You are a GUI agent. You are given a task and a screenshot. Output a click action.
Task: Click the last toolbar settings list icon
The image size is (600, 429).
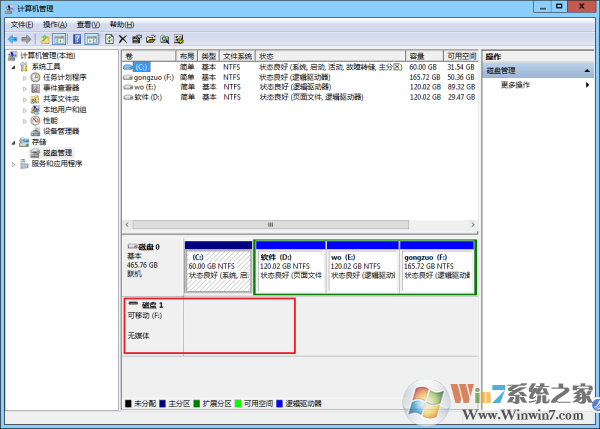tap(179, 39)
